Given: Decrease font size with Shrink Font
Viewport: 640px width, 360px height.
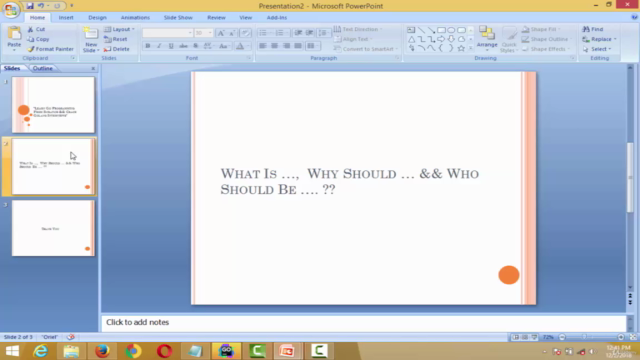Looking at the screenshot, I should 232,33.
